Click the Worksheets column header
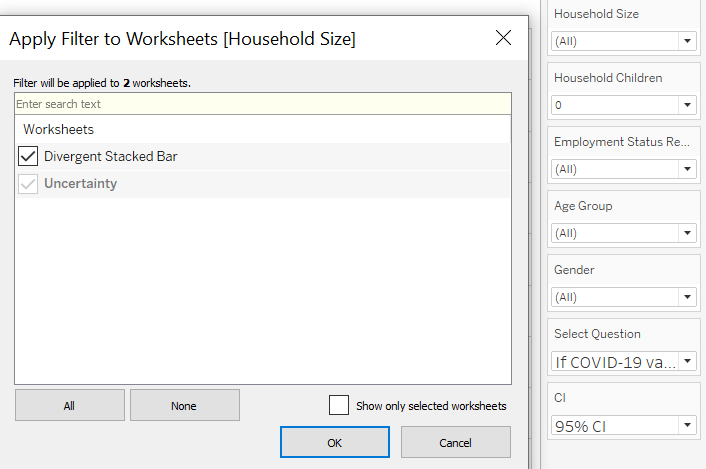Viewport: 706px width, 469px height. pyautogui.click(x=58, y=129)
